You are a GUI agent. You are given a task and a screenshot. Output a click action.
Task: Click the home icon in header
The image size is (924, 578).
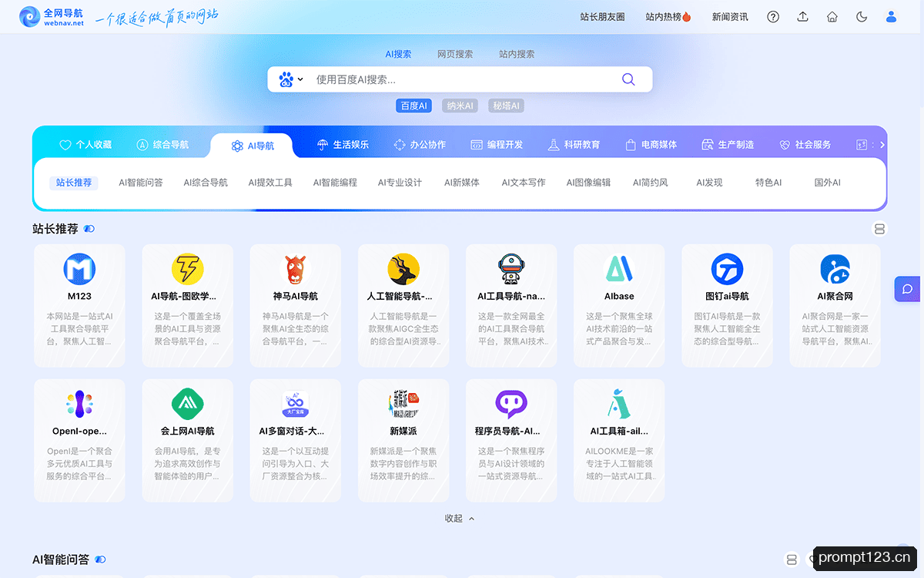(x=832, y=16)
